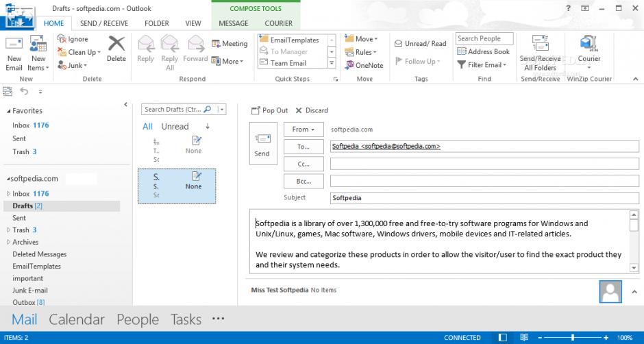Open the Move dropdown
This screenshot has height=344, width=644.
[x=361, y=39]
